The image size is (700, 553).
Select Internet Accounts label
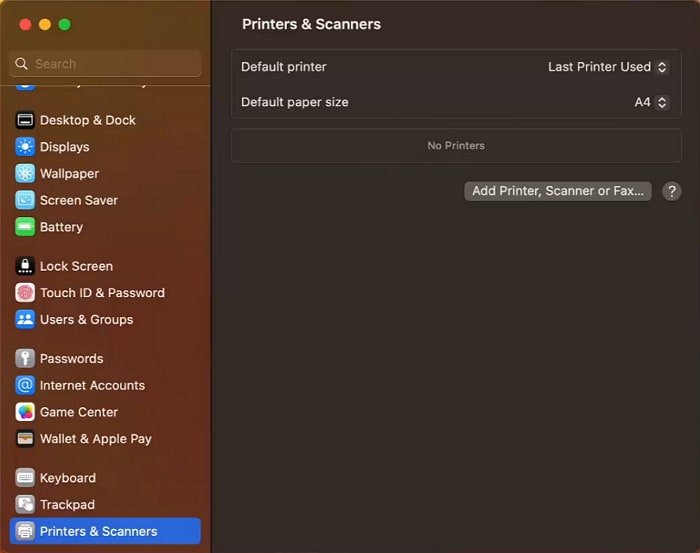click(92, 385)
